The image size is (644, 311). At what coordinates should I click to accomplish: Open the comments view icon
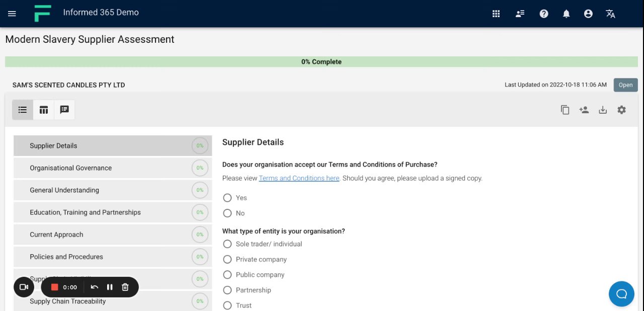pyautogui.click(x=64, y=110)
